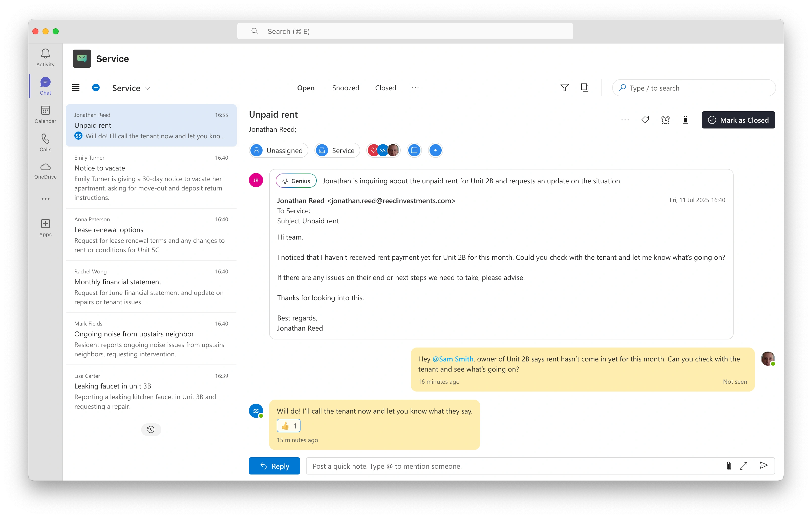Snooze conversation with alarm clock icon
The height and width of the screenshot is (518, 812).
pyautogui.click(x=665, y=120)
